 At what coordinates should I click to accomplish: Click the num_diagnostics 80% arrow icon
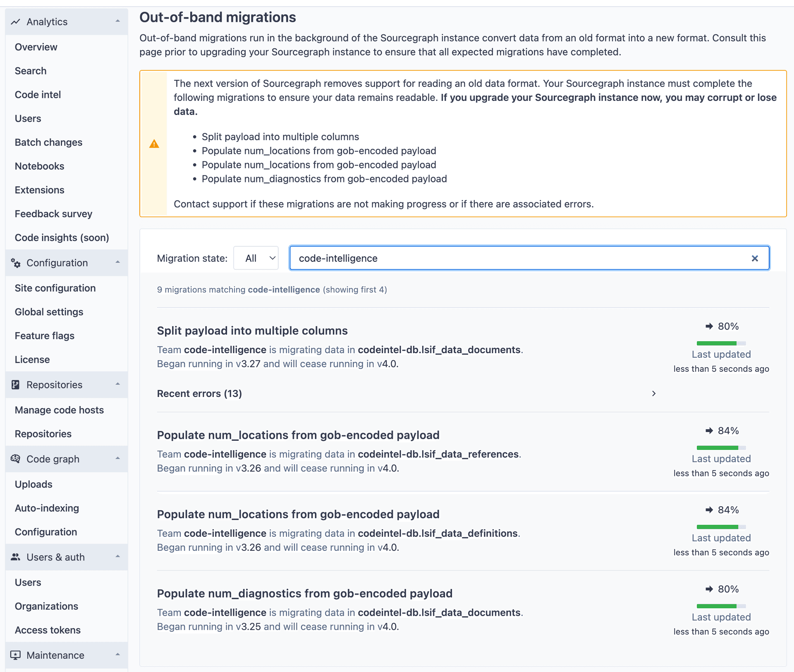[709, 589]
